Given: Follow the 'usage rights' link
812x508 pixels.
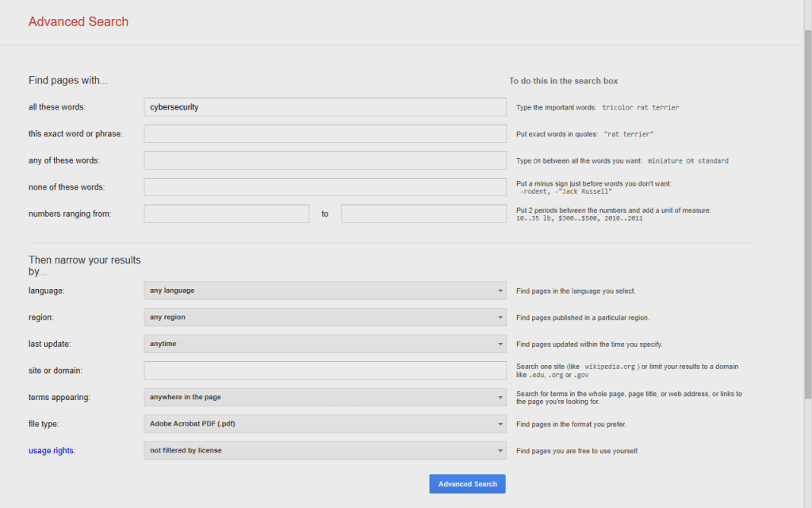Looking at the screenshot, I should pos(51,451).
